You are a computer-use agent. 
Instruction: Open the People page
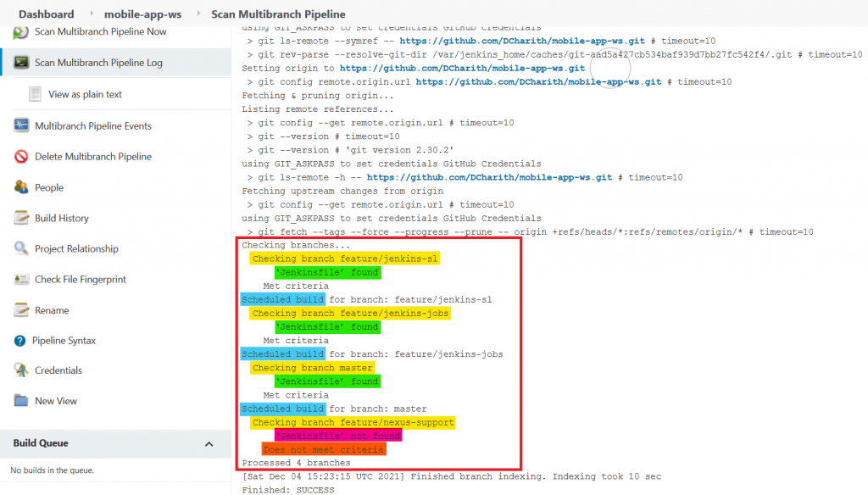point(48,187)
